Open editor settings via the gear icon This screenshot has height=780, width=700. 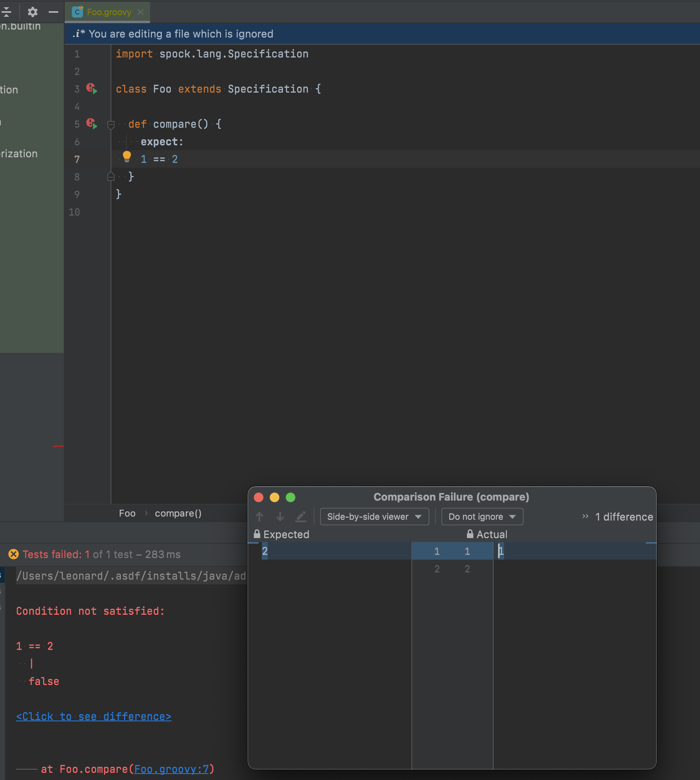(x=32, y=12)
